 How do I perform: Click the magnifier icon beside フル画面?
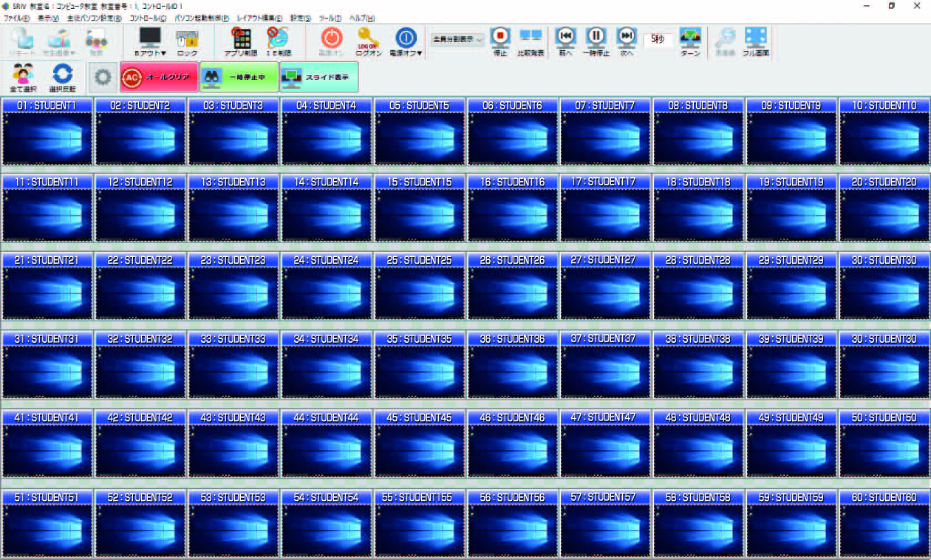724,42
